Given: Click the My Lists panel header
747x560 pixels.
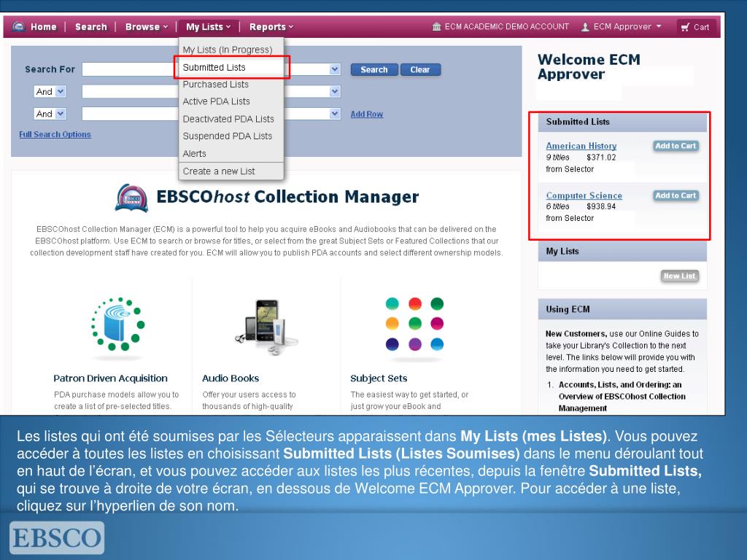Looking at the screenshot, I should (x=622, y=252).
